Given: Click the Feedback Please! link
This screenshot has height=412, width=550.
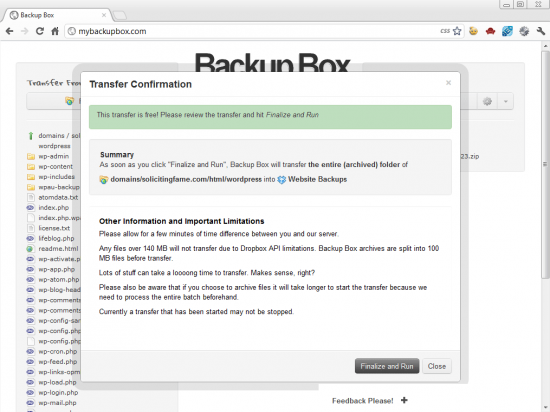Looking at the screenshot, I should click(x=363, y=400).
